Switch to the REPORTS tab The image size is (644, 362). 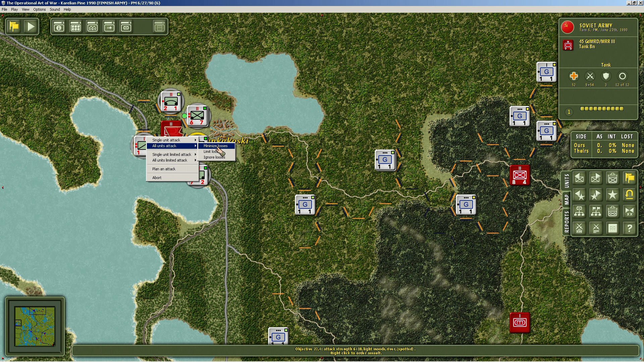click(x=567, y=222)
